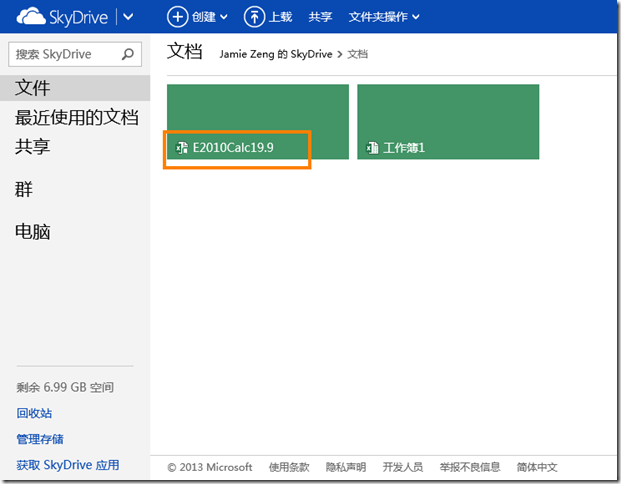Open the 文件夹操作 menu
This screenshot has width=621, height=484.
tap(384, 17)
